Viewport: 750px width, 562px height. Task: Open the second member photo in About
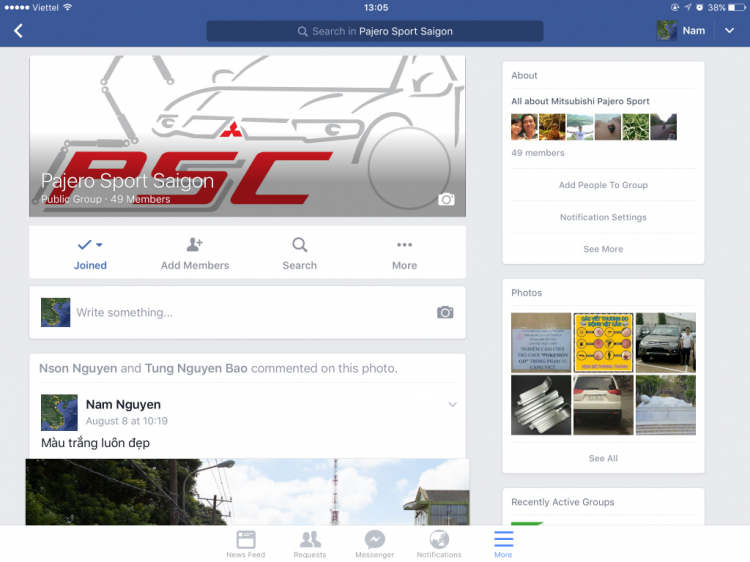tap(552, 127)
